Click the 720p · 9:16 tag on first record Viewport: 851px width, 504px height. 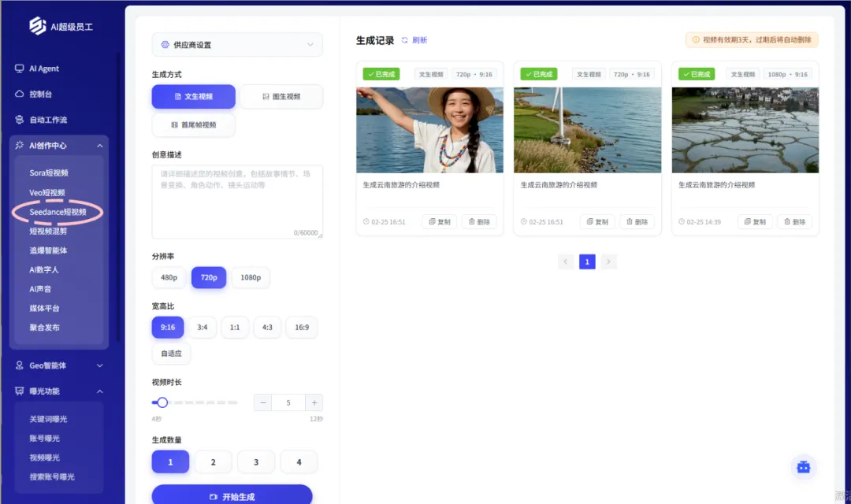(x=474, y=74)
